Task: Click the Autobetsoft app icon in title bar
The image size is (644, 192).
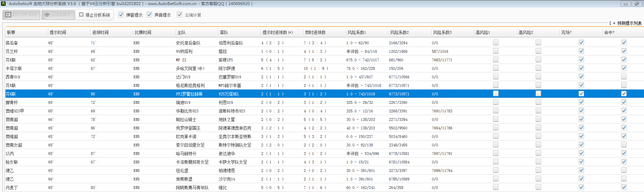Action: click(x=3, y=4)
